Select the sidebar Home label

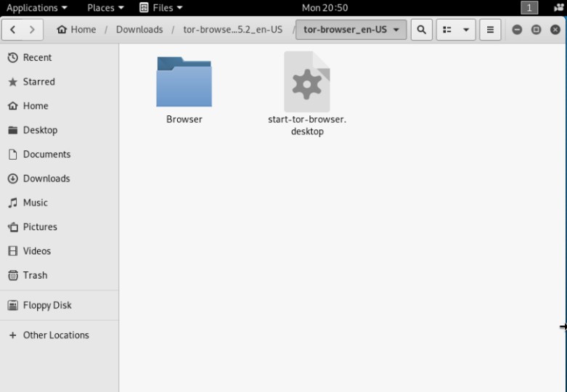click(x=36, y=106)
